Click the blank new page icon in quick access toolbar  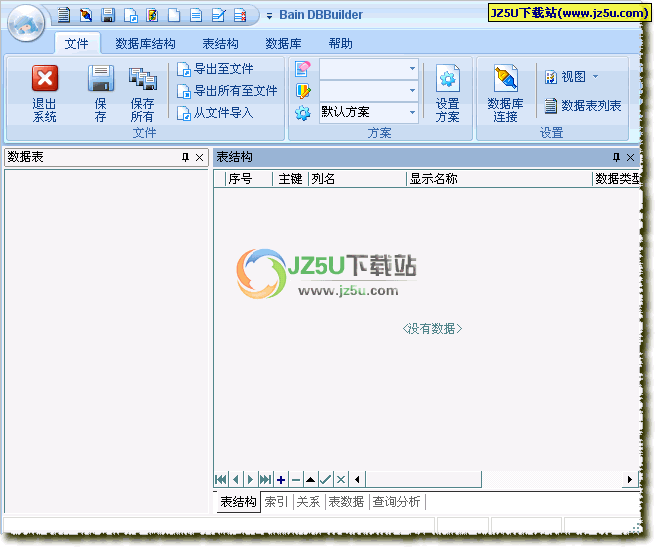[174, 15]
